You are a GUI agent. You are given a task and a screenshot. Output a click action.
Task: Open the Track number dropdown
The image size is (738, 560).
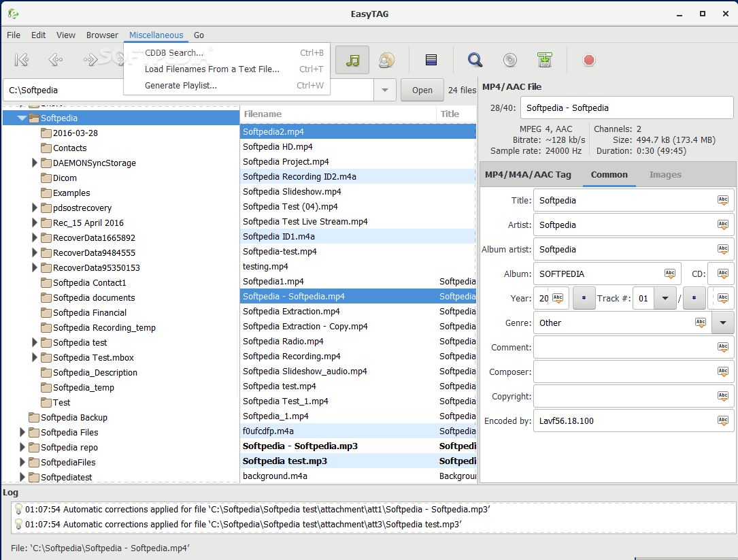[x=665, y=298]
